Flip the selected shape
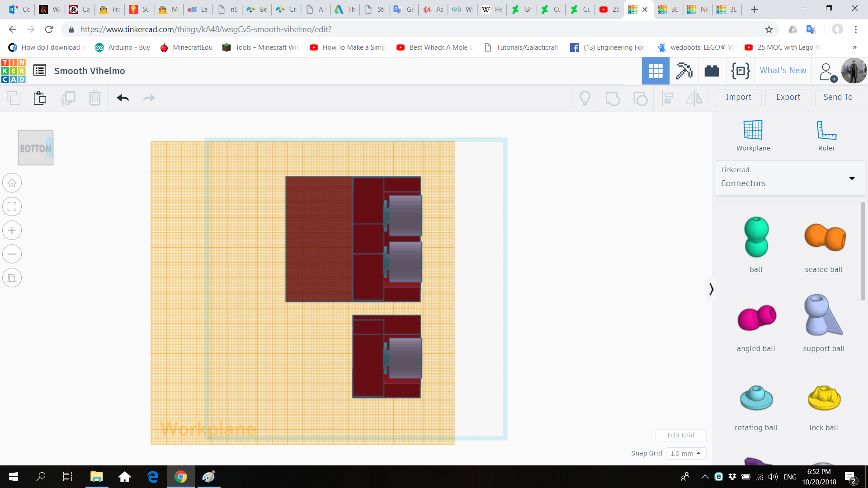The image size is (868, 488). (694, 98)
